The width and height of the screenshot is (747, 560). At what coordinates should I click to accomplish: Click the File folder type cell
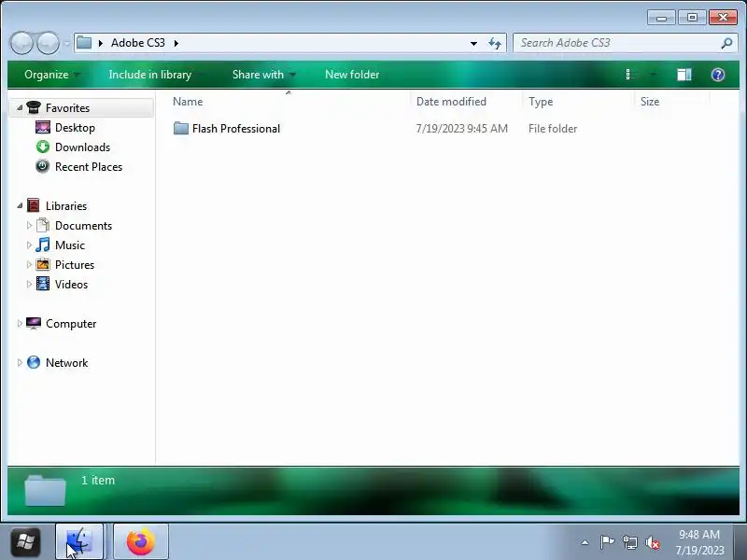(553, 129)
